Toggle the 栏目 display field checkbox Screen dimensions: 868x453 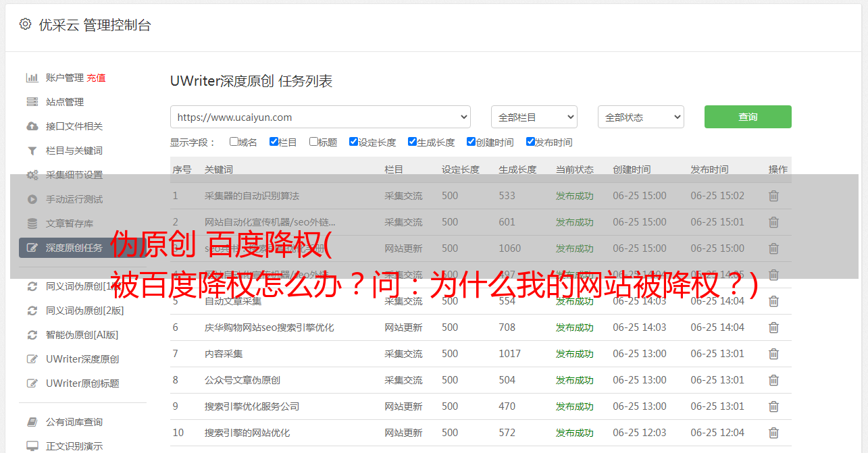(274, 142)
